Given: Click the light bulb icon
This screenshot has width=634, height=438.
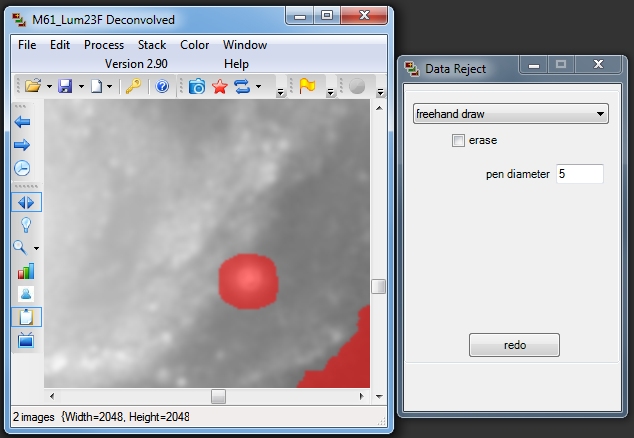Looking at the screenshot, I should [x=26, y=225].
